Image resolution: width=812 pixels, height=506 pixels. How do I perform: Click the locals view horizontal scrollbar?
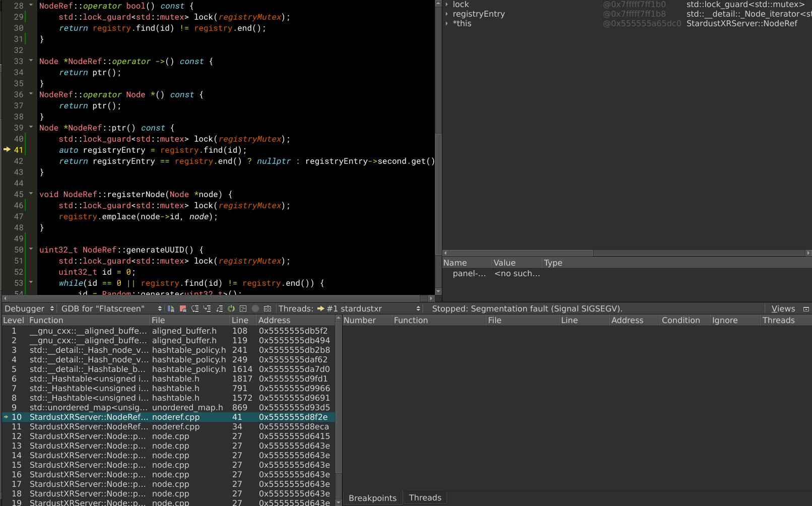pyautogui.click(x=521, y=253)
